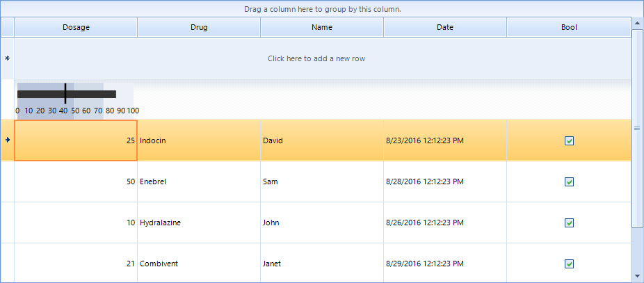The image size is (644, 283).
Task: Toggle the Bool checkbox in Enebrel row
Action: 569,182
